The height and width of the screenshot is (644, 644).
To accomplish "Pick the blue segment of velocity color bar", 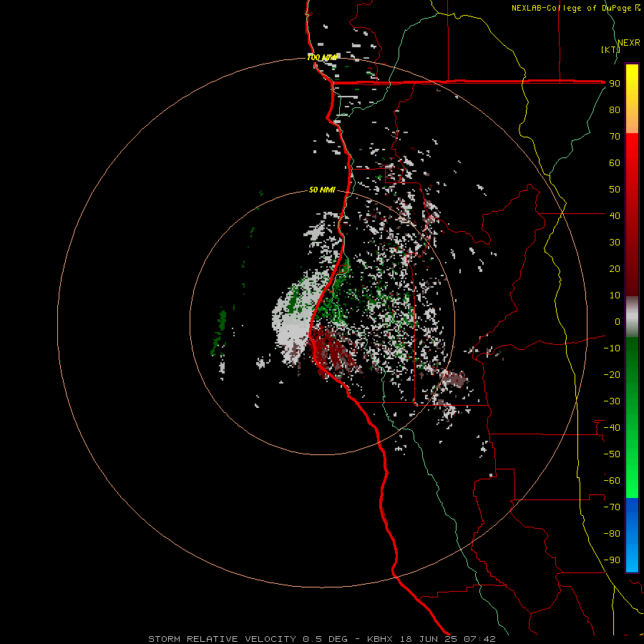I will pos(632,535).
